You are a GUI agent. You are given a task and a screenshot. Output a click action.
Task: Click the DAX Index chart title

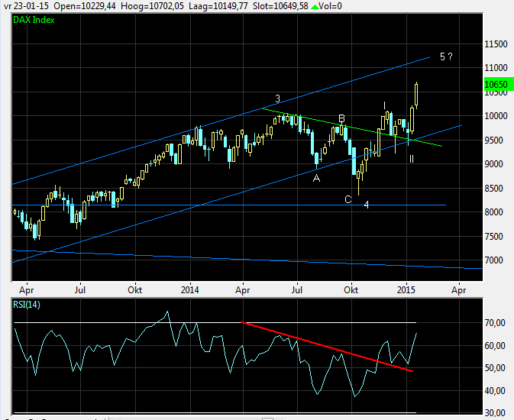tap(34, 19)
